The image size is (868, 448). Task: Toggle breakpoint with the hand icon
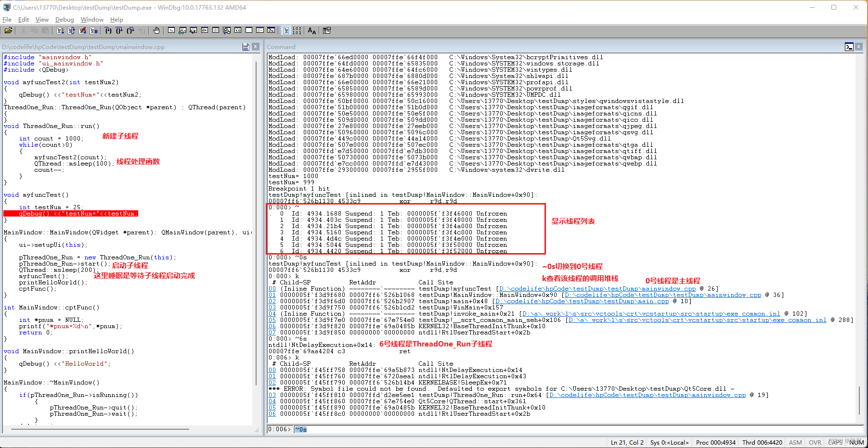[x=156, y=30]
